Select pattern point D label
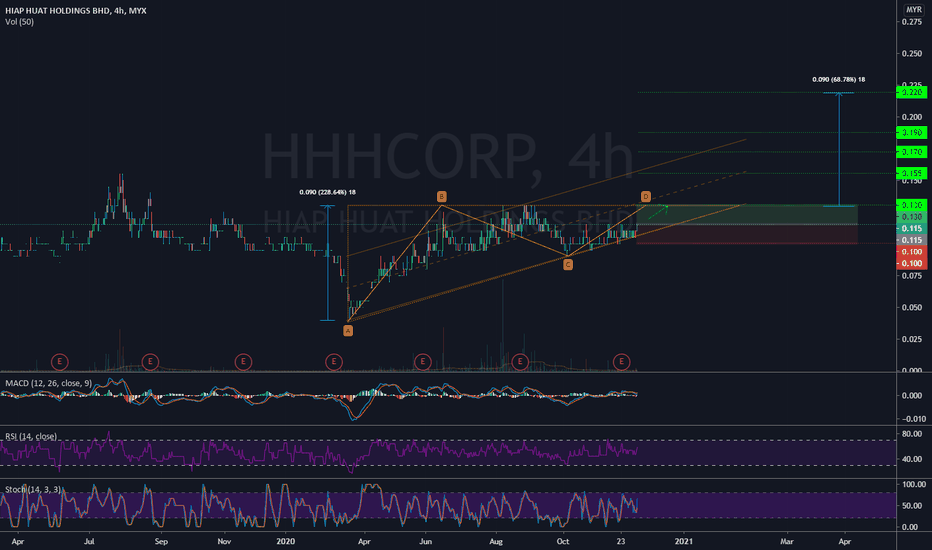932x550 pixels. [x=646, y=196]
